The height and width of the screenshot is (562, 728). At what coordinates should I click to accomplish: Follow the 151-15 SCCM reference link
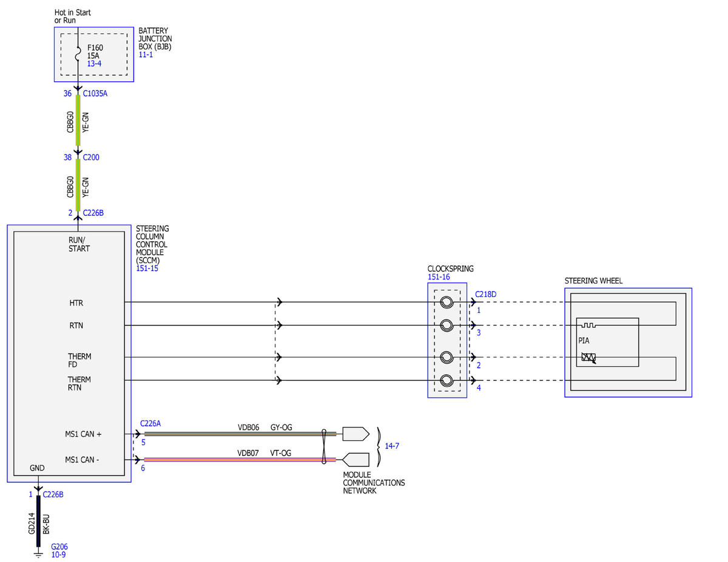tap(147, 268)
